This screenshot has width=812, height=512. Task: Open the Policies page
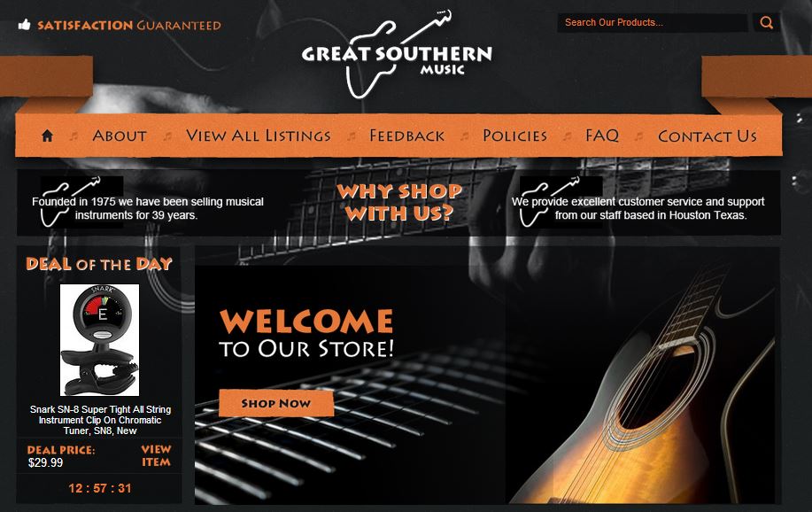pyautogui.click(x=514, y=136)
